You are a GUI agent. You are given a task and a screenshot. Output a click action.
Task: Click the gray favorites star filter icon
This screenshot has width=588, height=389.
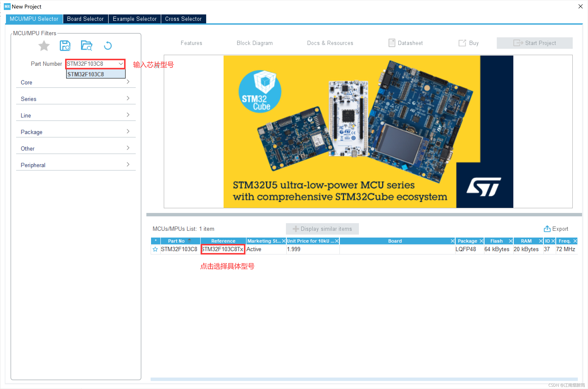[x=44, y=46]
